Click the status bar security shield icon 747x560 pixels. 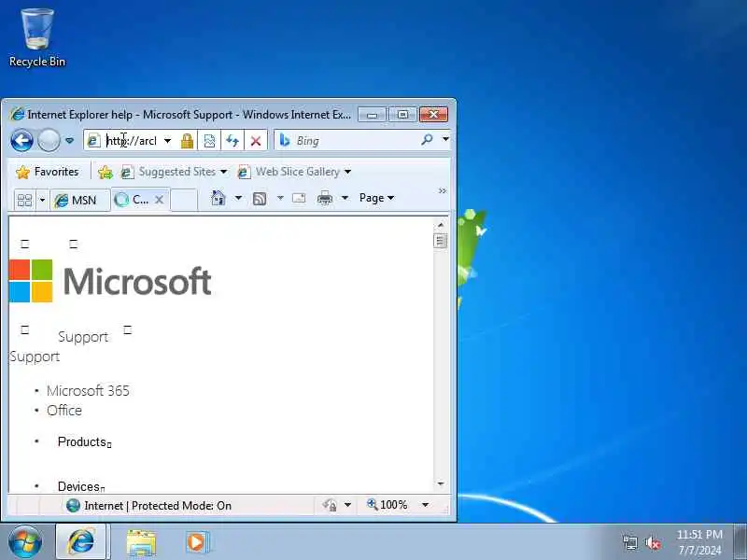330,505
